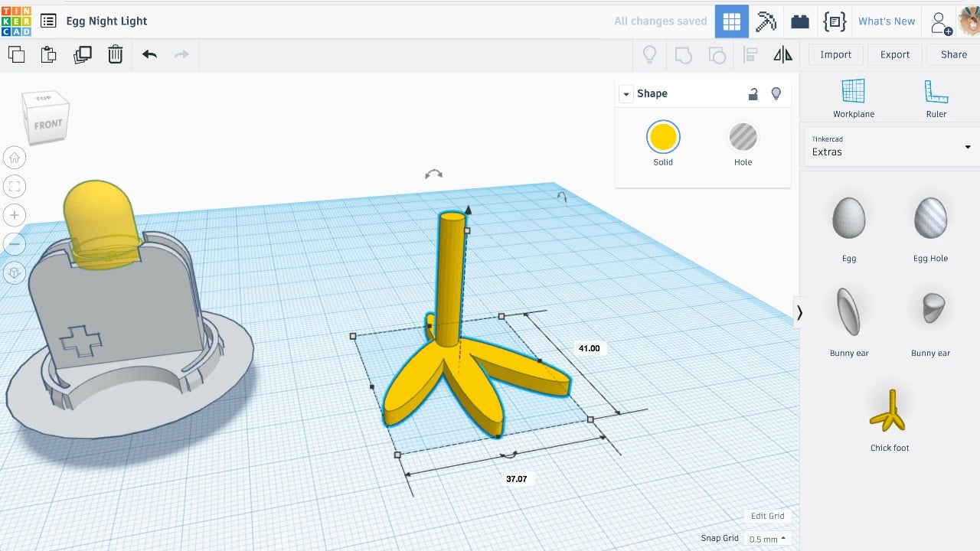
Task: Toggle the lock editing icon in Shape panel
Action: (753, 93)
